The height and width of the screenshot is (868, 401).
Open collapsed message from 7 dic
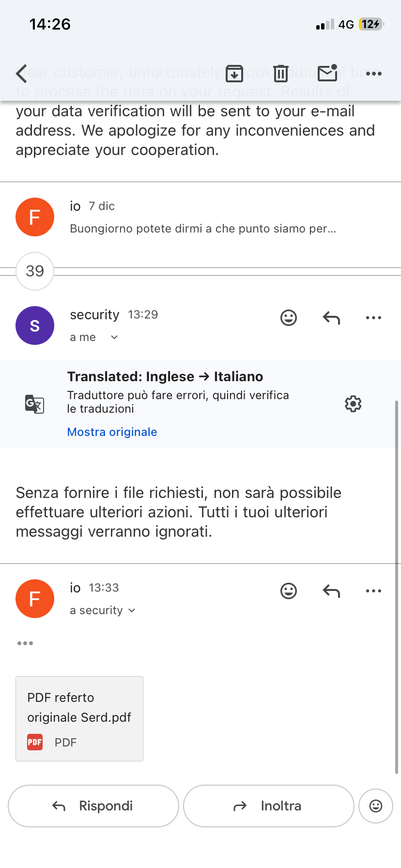click(202, 218)
